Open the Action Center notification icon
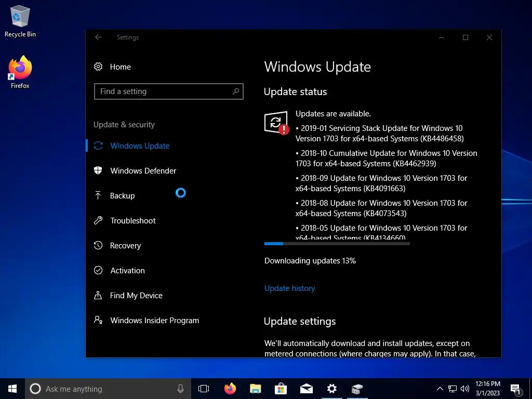Viewport: 532px width, 399px height. pyautogui.click(x=516, y=389)
